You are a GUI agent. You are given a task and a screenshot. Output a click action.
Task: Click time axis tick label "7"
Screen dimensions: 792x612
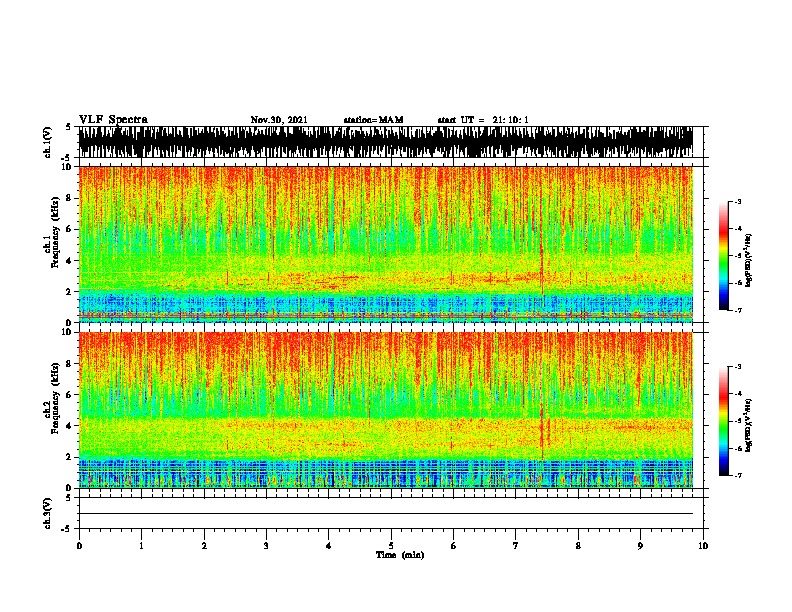pos(516,546)
